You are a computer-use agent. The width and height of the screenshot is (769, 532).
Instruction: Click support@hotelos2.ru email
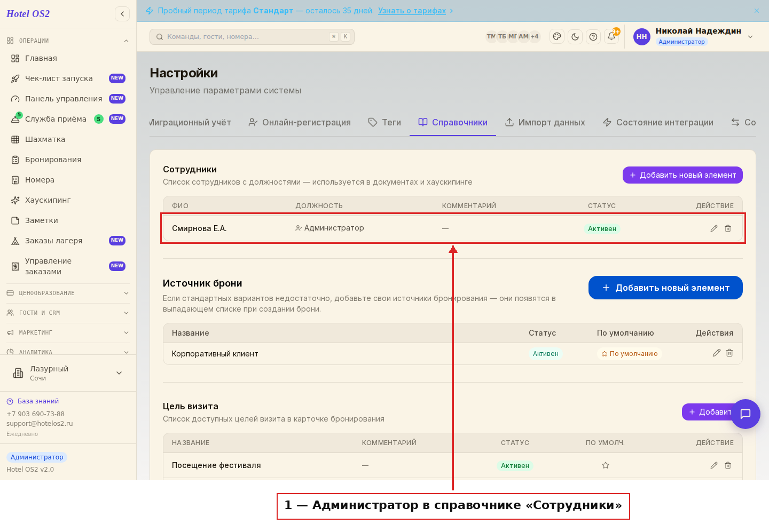tap(40, 424)
